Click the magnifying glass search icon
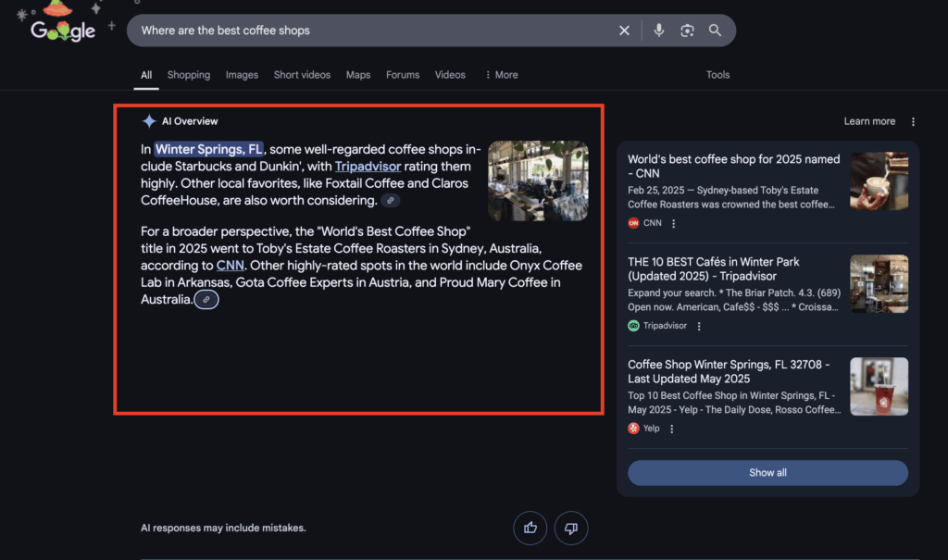The width and height of the screenshot is (948, 560). tap(715, 31)
